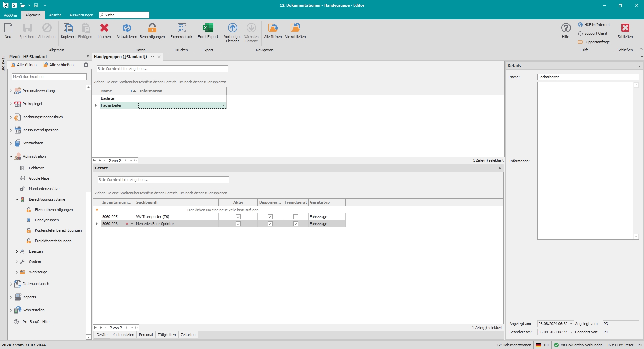Viewport: 644px width, 349px height.
Task: Open the menu settings gear icon
Action: pyautogui.click(x=86, y=65)
